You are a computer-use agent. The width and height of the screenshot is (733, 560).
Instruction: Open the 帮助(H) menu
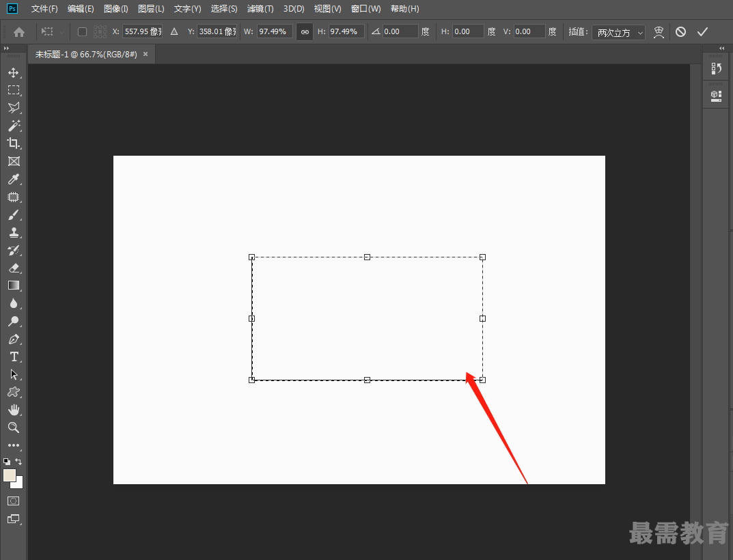pos(405,9)
